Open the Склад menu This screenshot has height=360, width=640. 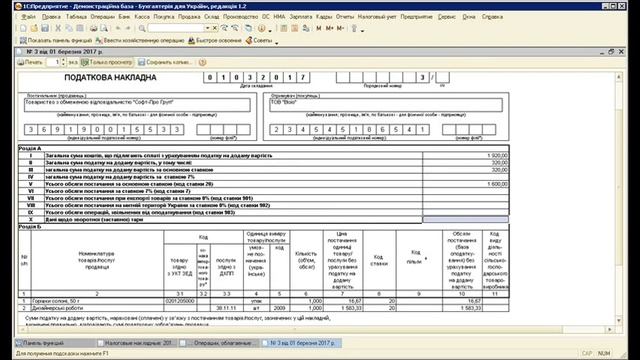(212, 17)
